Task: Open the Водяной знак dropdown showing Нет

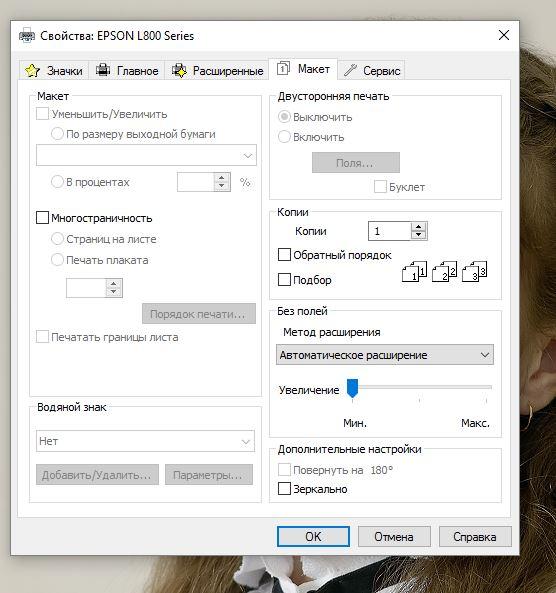Action: (x=145, y=441)
